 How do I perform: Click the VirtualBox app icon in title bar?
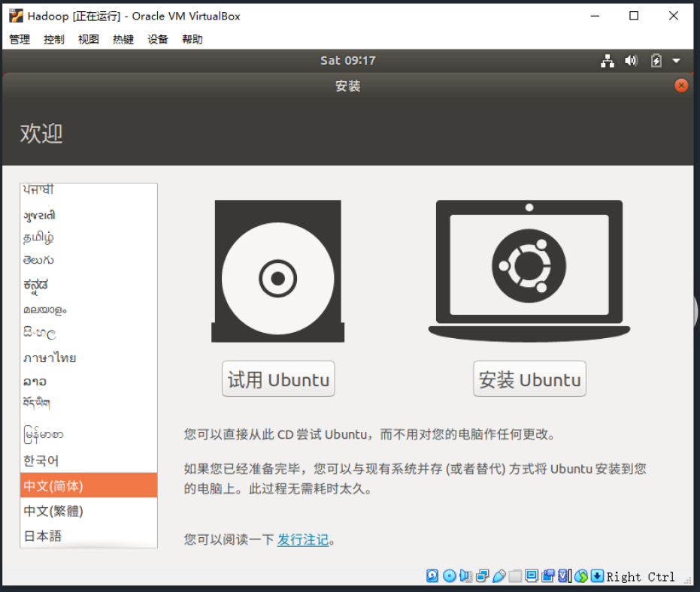(16, 16)
